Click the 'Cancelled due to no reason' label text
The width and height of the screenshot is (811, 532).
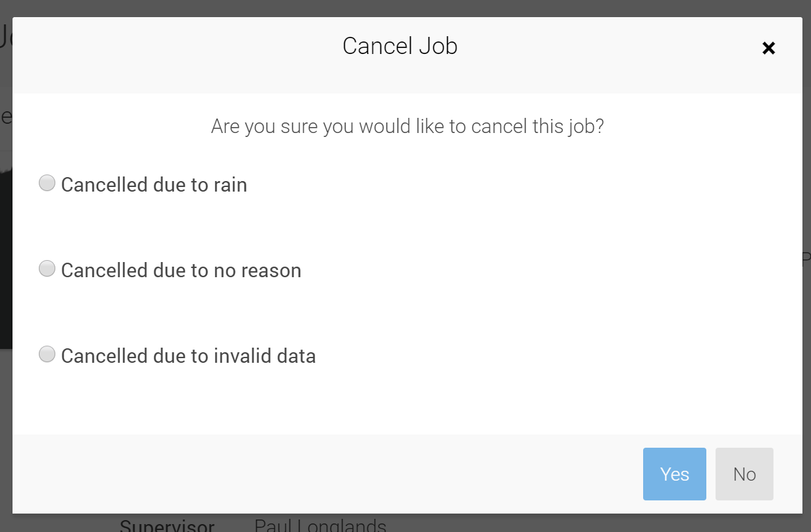pos(180,270)
